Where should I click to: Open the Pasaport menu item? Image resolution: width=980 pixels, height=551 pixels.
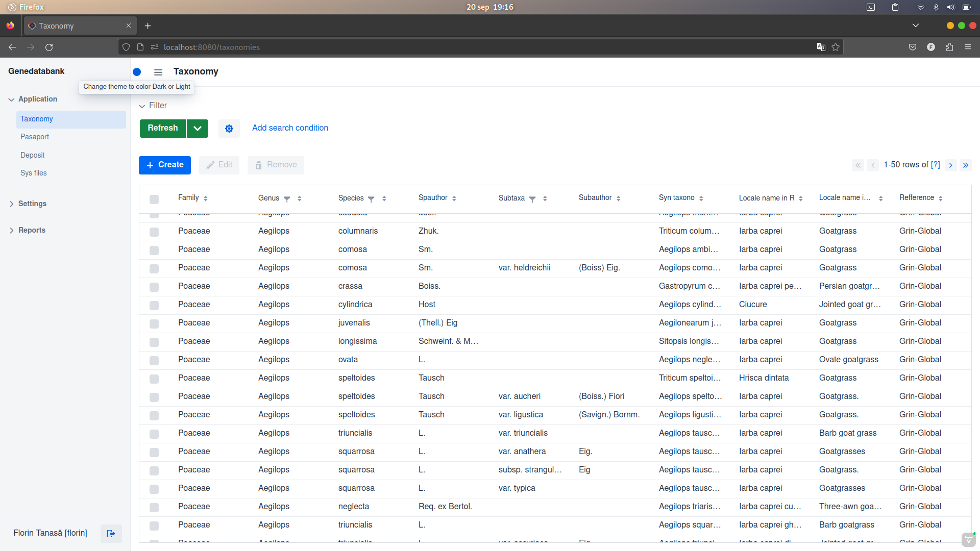click(x=34, y=137)
